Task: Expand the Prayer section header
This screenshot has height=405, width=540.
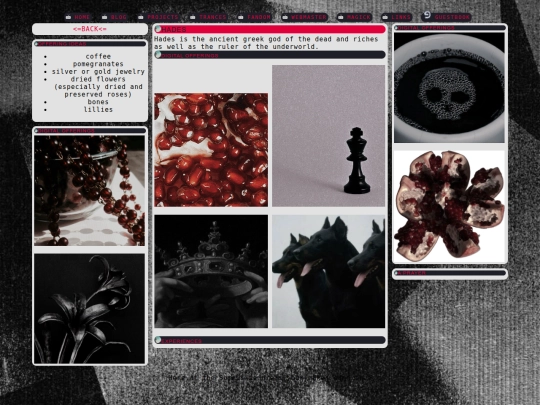Action: (x=450, y=273)
